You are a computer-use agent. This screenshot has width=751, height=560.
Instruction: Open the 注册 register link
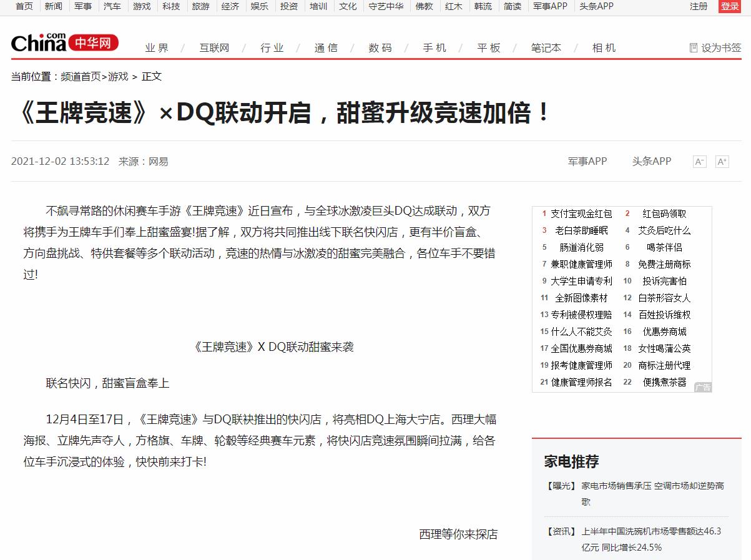[699, 6]
